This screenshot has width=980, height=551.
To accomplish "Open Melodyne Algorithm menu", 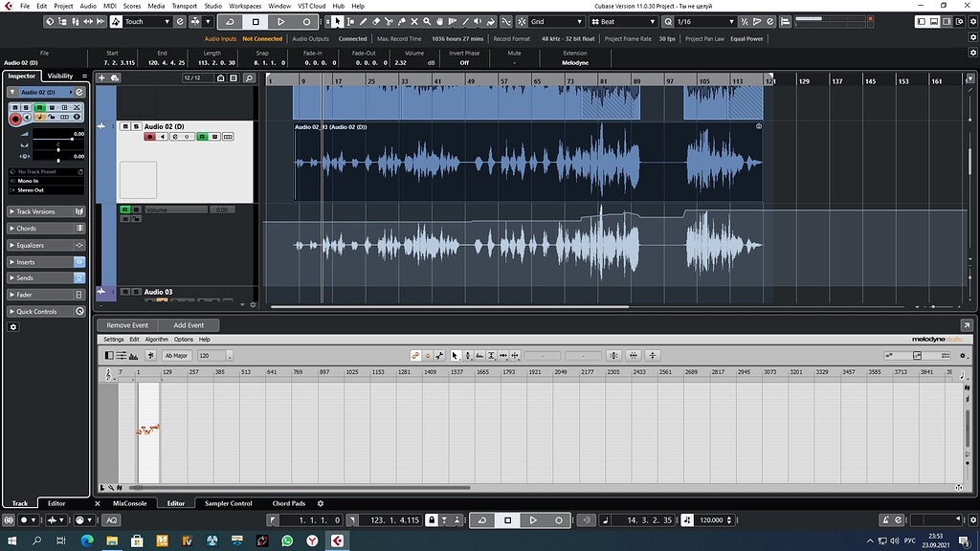I will tap(156, 340).
